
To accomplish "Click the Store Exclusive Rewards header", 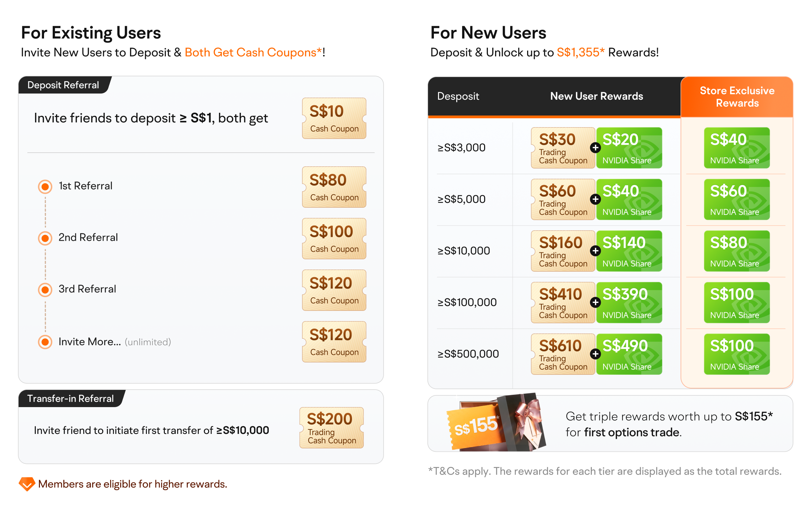I will [x=737, y=97].
